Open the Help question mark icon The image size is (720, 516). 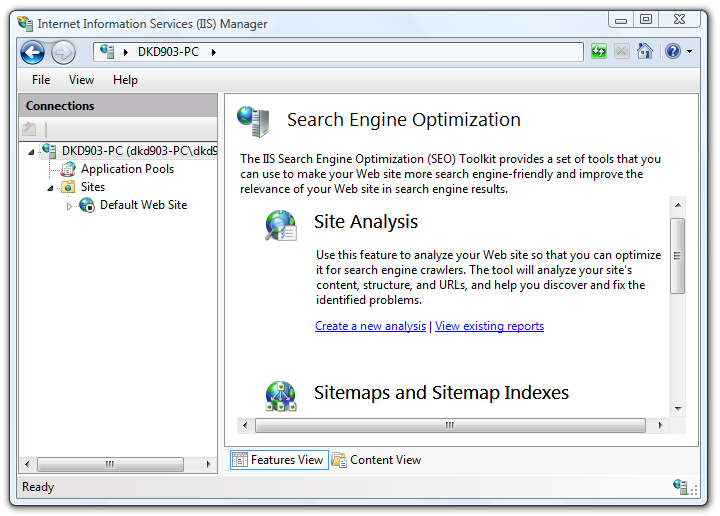coord(672,52)
